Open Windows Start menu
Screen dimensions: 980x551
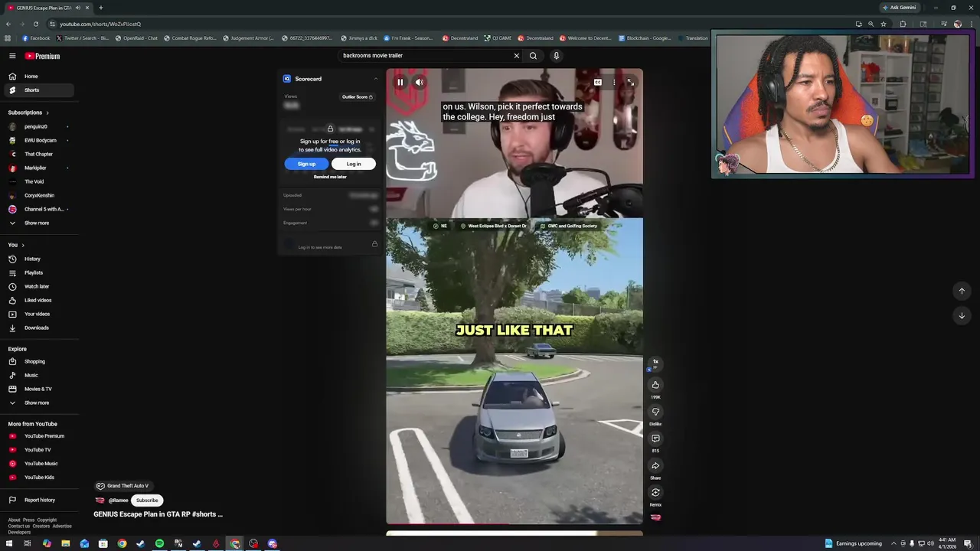[9, 543]
